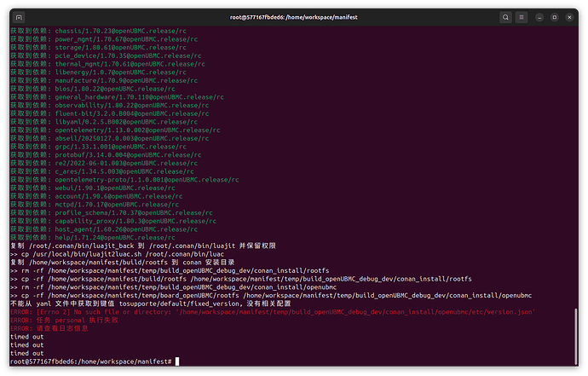Click the libyaml/0.2.5.B002 line
Screen dimensions: 588x376
pos(104,122)
